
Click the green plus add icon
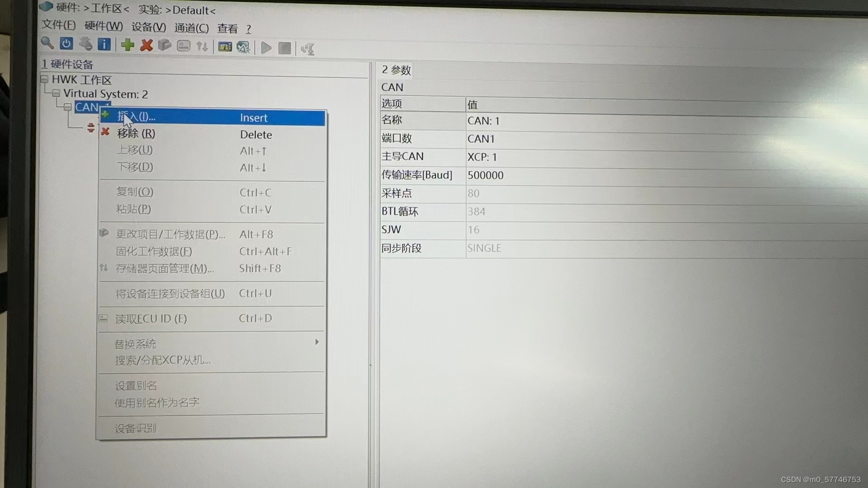[127, 45]
